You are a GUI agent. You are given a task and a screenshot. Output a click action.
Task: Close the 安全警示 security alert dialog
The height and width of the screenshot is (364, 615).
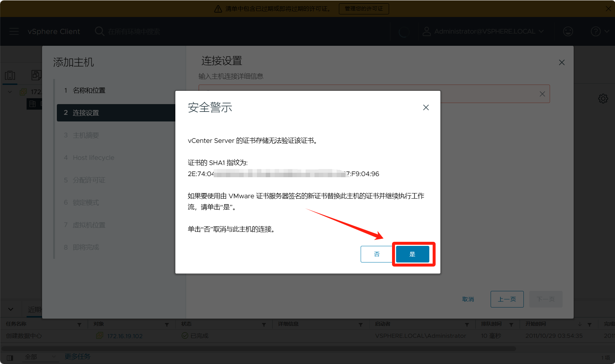point(426,107)
